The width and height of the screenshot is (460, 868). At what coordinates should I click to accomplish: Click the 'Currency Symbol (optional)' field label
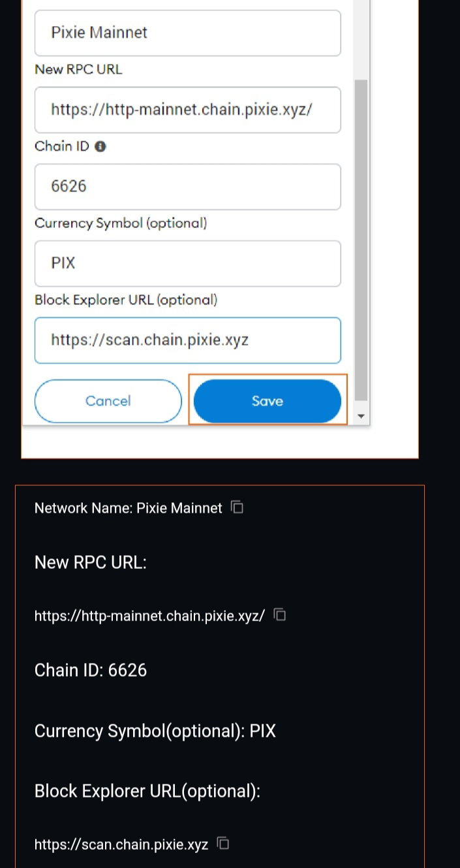point(121,223)
